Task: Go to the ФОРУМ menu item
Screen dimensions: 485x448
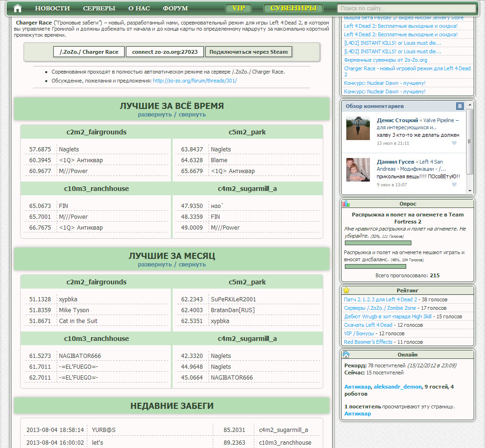Action: pyautogui.click(x=175, y=8)
